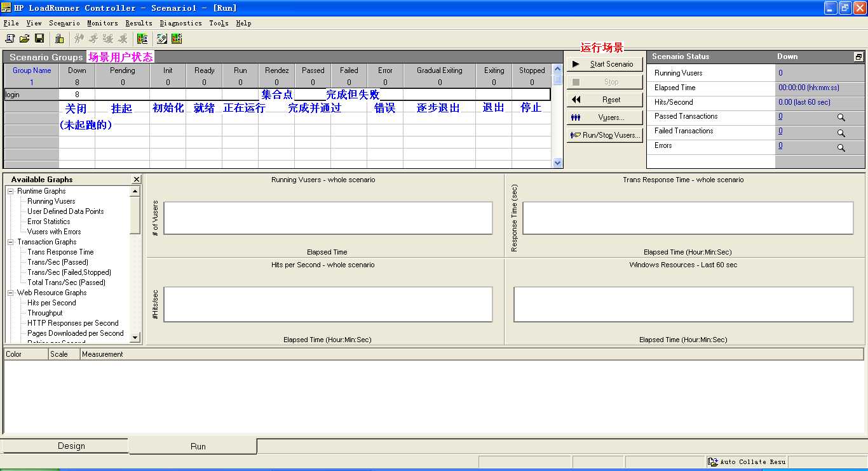Image resolution: width=868 pixels, height=471 pixels.
Task: Click the Scenario Groups scrollbar up arrow
Action: tap(557, 69)
